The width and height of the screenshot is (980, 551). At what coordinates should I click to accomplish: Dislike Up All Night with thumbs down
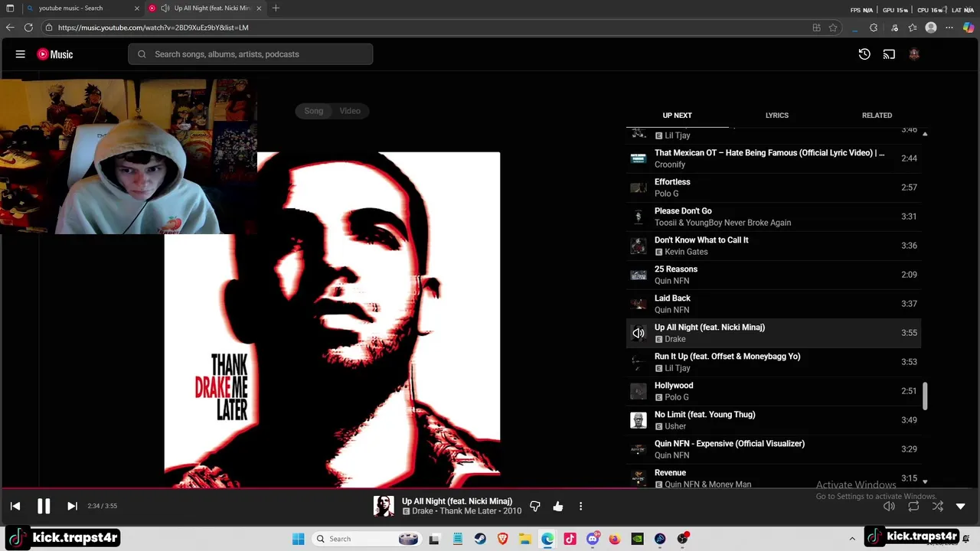pyautogui.click(x=535, y=506)
